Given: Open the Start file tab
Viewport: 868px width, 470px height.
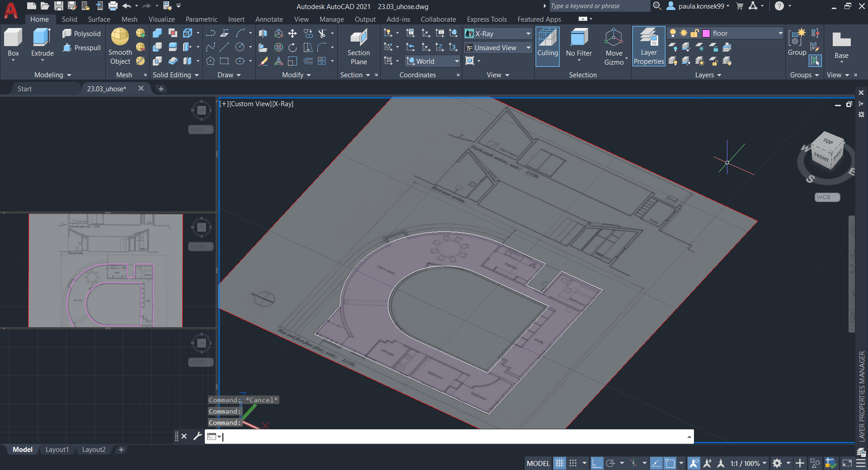Looking at the screenshot, I should (x=24, y=89).
